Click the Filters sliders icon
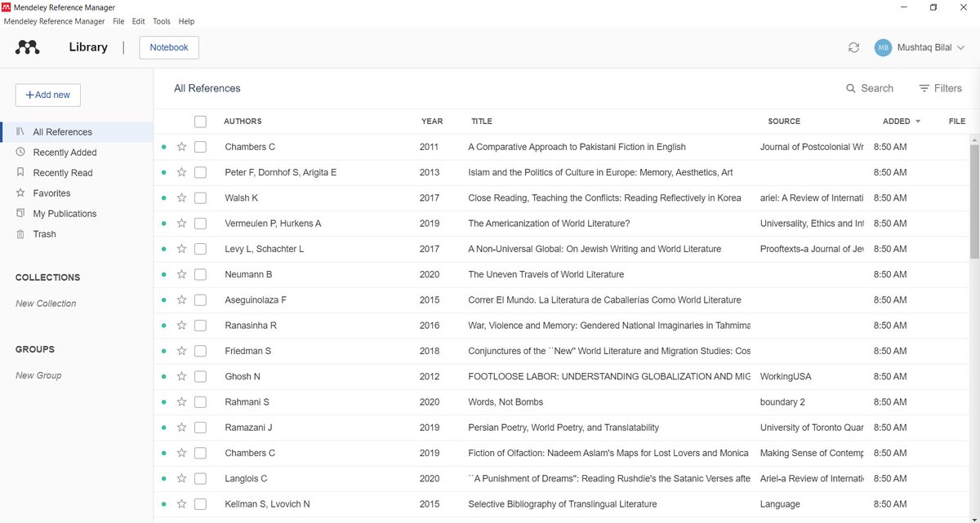 (924, 88)
